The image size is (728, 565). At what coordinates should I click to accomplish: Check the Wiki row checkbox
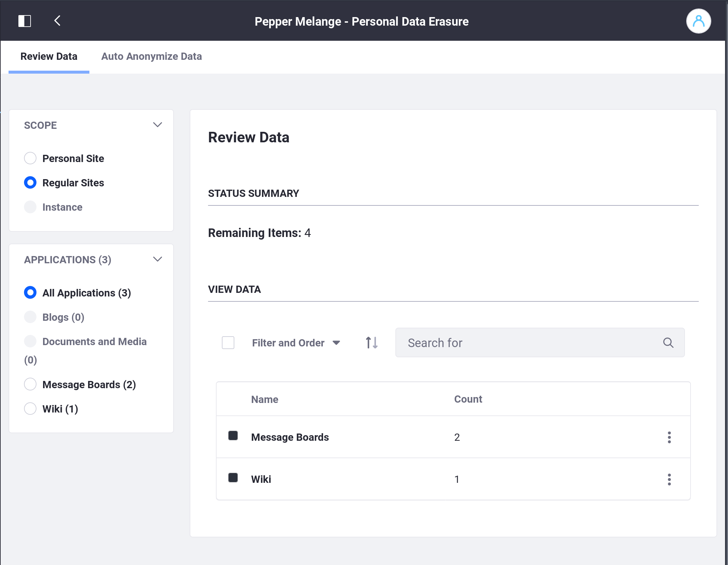[233, 478]
